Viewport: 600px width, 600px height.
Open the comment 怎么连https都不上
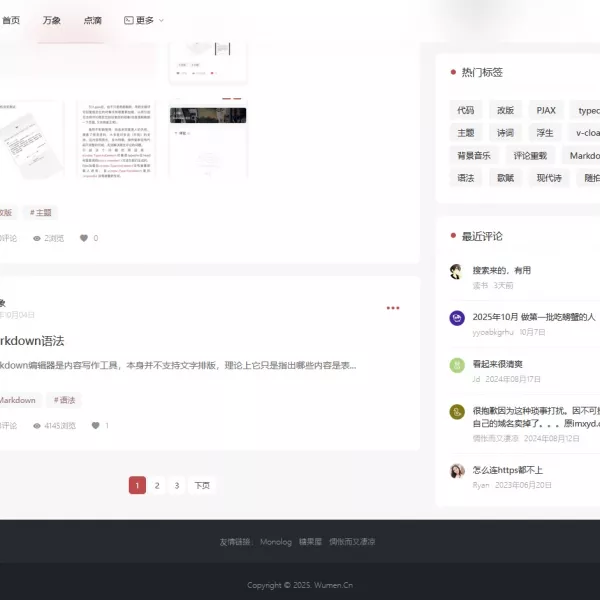[x=507, y=470]
